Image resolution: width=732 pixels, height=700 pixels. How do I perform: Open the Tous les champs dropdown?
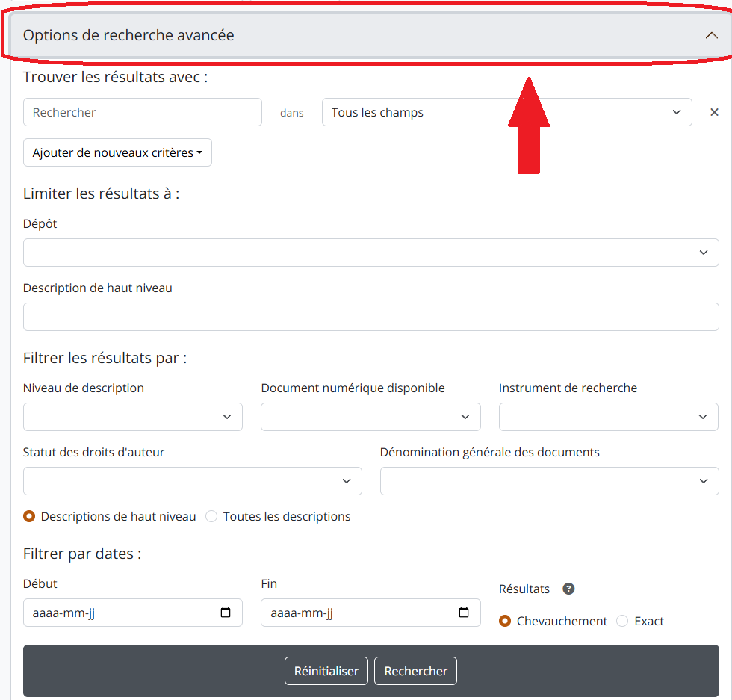[x=506, y=112]
